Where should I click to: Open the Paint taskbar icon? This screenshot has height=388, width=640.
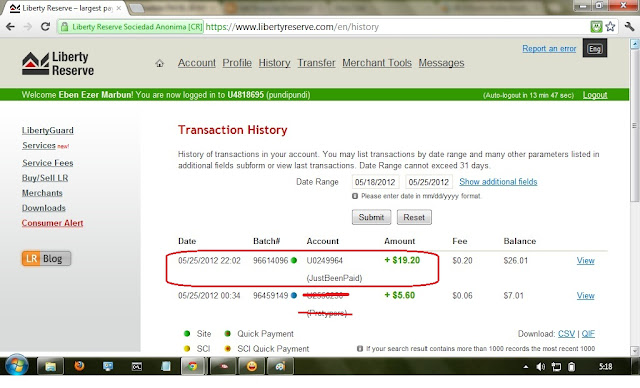280,366
